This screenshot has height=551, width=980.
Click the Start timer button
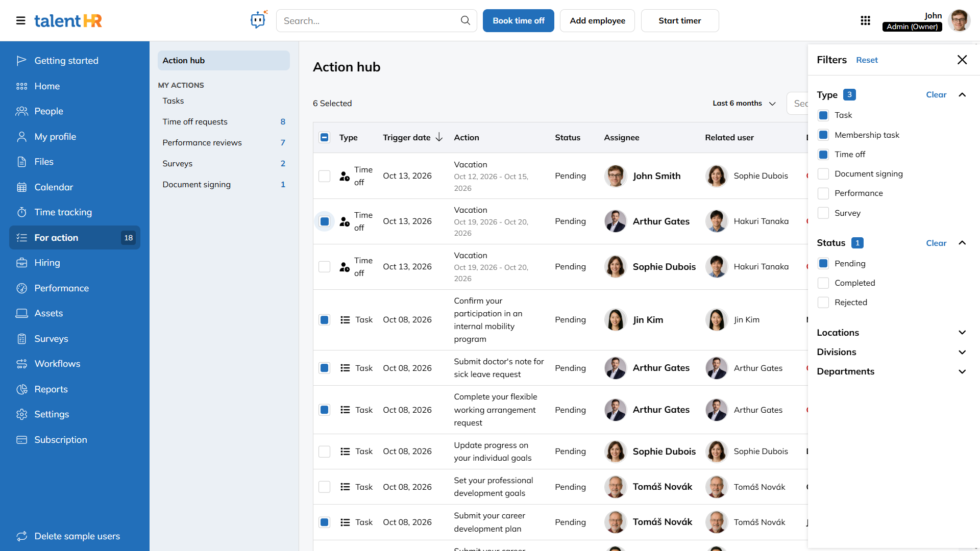point(679,20)
